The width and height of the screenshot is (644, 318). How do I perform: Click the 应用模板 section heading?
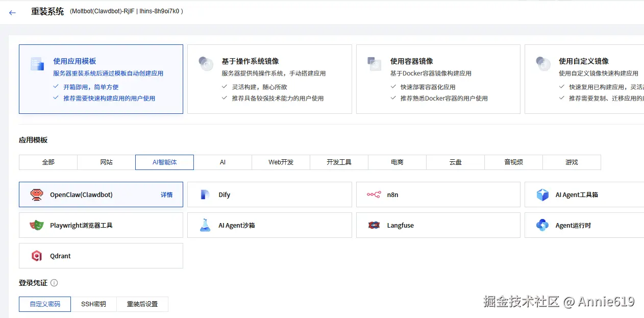33,140
